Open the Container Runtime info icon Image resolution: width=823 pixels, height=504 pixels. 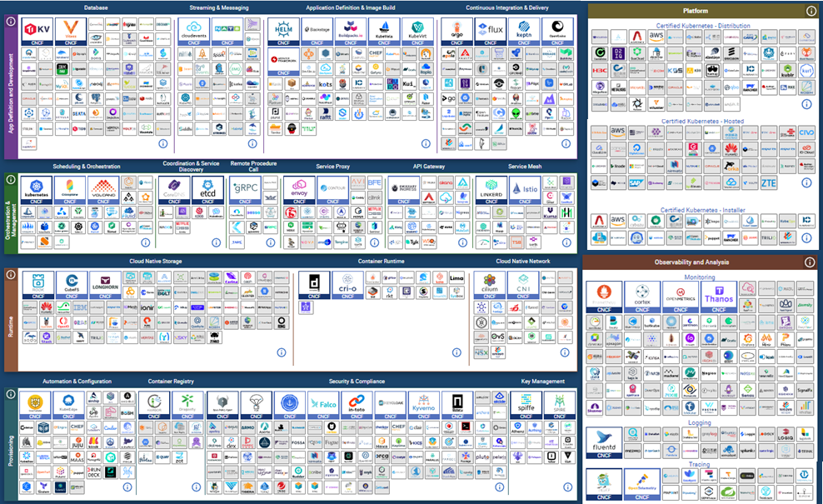[456, 352]
